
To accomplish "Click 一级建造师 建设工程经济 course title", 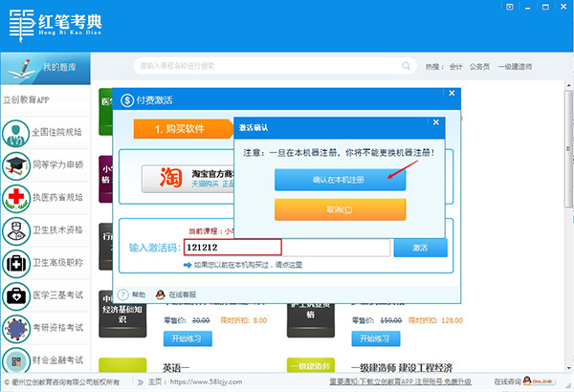I will coord(402,368).
